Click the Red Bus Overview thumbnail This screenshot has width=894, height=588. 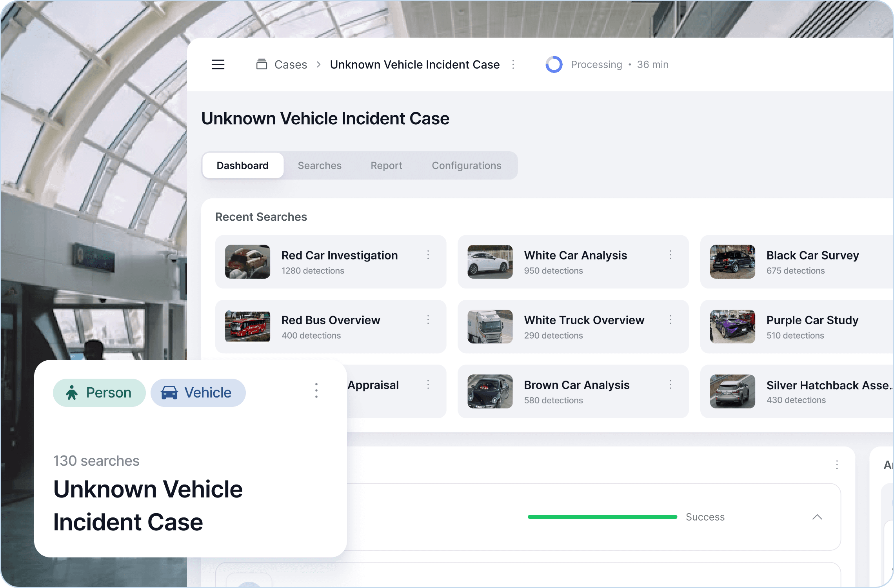pyautogui.click(x=247, y=327)
